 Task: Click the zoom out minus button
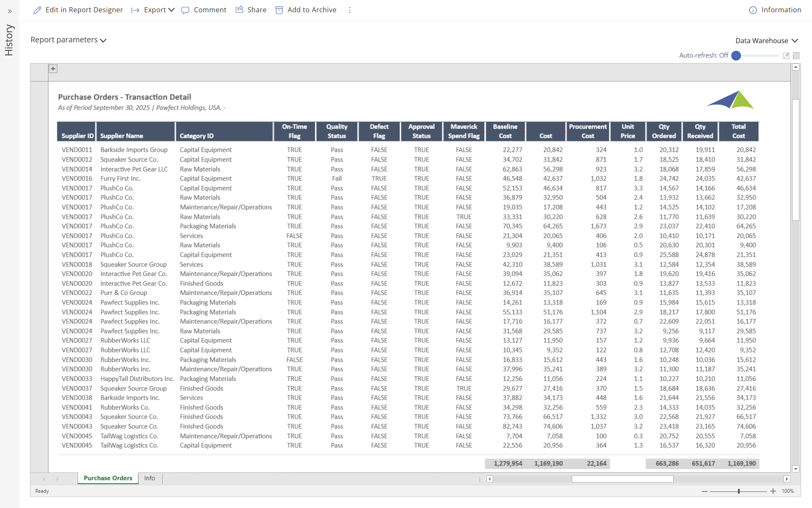point(704,491)
